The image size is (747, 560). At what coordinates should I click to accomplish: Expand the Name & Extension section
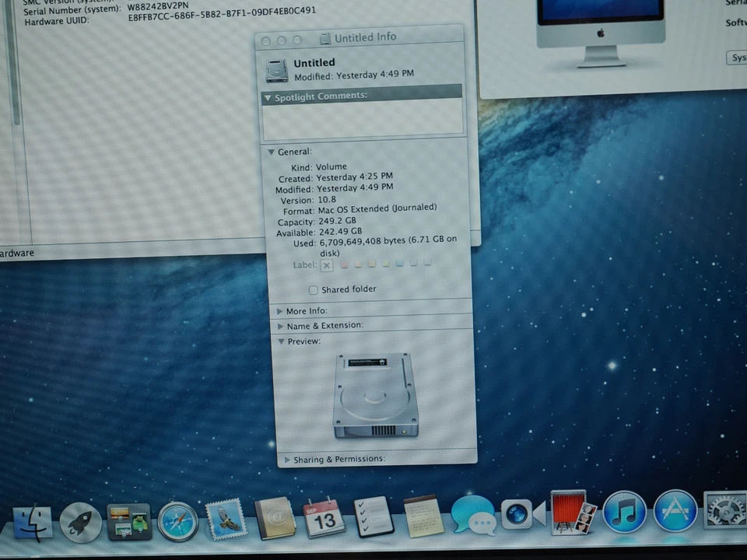(x=280, y=326)
